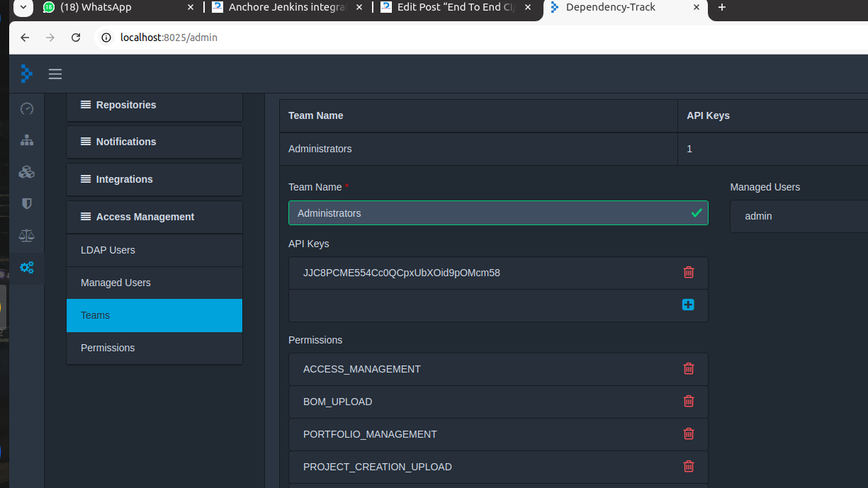This screenshot has width=868, height=488.
Task: Add a new API key with the plus icon
Action: point(688,305)
